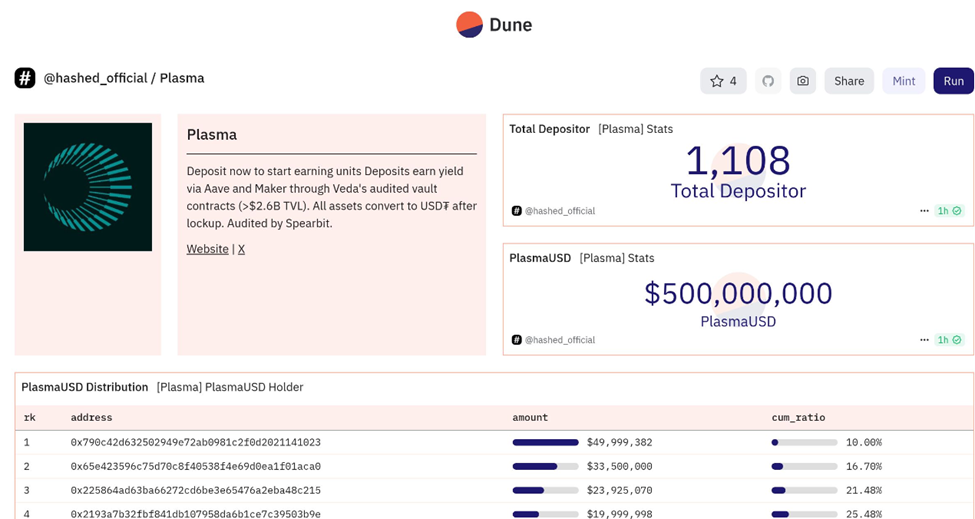Open three-dot menu on Total Depositor panel
The height and width of the screenshot is (519, 975).
[x=924, y=211]
